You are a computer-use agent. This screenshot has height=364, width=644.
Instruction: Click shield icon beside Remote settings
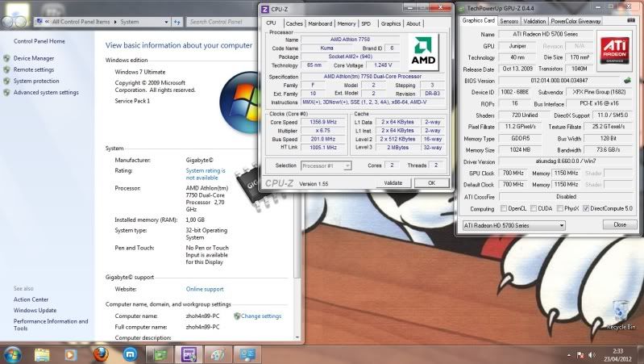point(6,70)
